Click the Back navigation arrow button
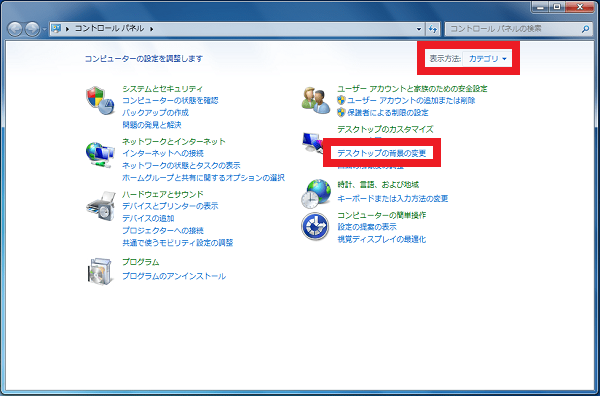 click(x=15, y=29)
